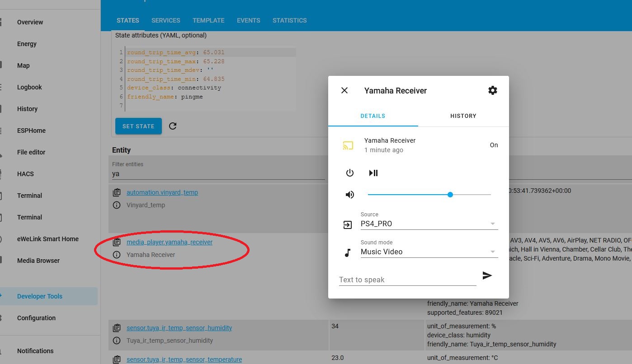The height and width of the screenshot is (364, 632).
Task: Mute the receiver volume icon
Action: pos(349,195)
